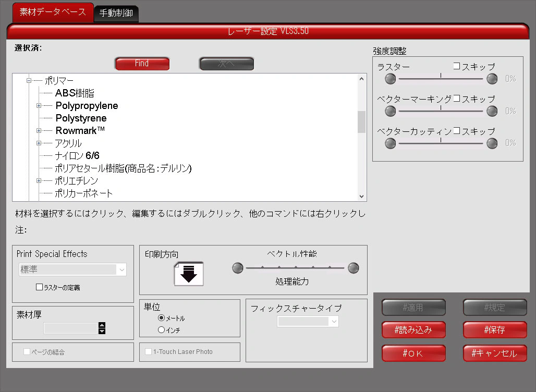Viewport: 536px width, 392px height.
Task: Switch to the 手動制御 tab
Action: tap(116, 14)
